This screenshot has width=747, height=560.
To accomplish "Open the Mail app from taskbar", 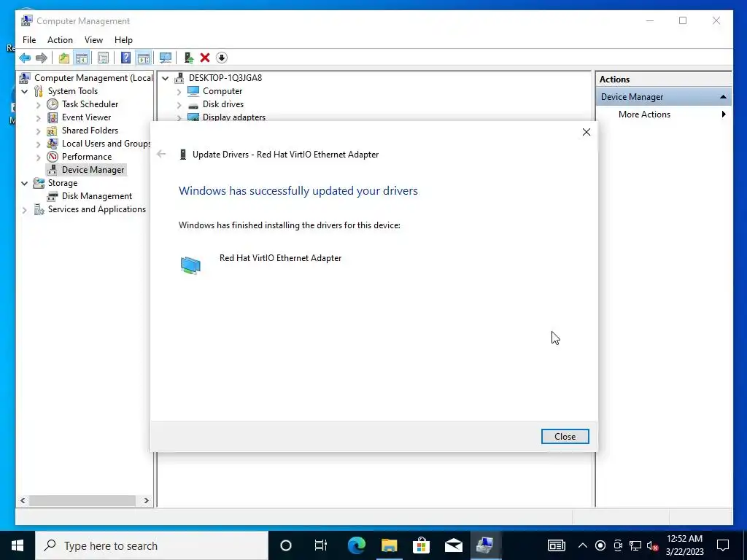I will (x=454, y=545).
